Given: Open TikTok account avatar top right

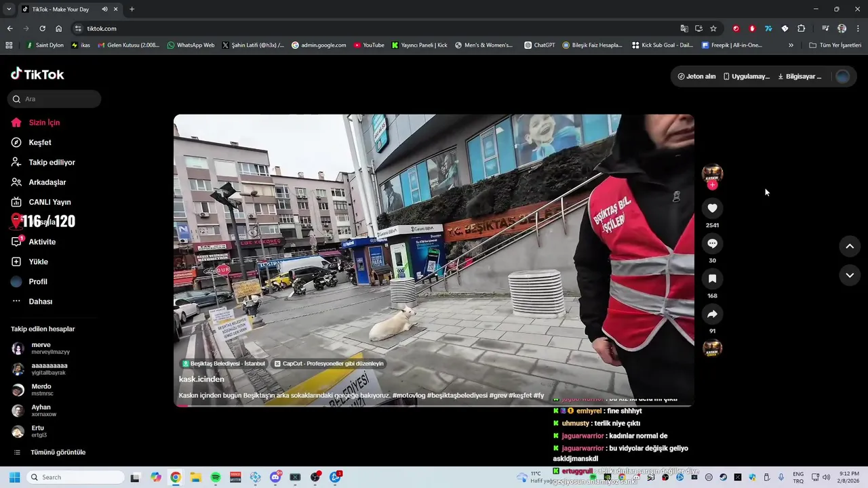Looking at the screenshot, I should tap(843, 77).
